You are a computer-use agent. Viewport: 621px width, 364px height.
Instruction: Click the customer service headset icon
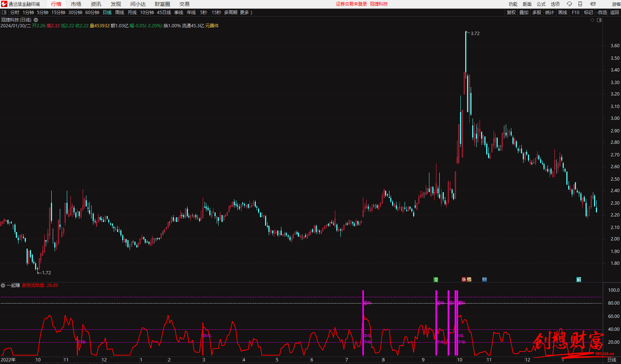pos(569,4)
